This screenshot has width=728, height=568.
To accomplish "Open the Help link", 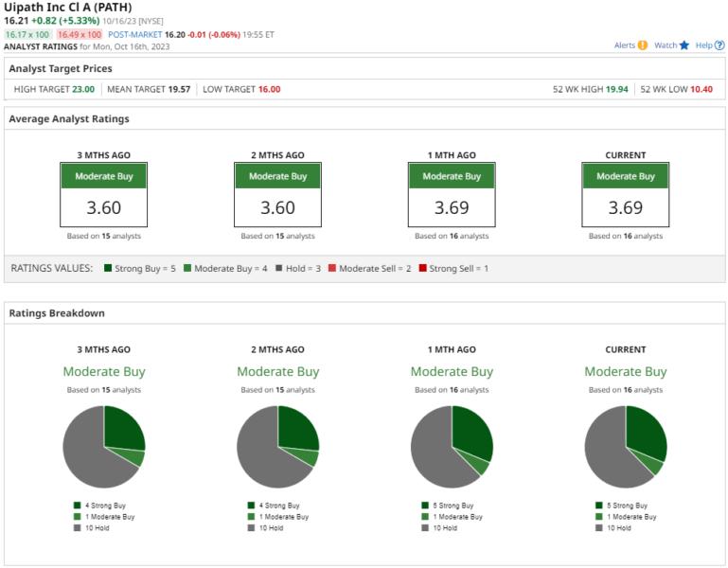I will coord(703,45).
